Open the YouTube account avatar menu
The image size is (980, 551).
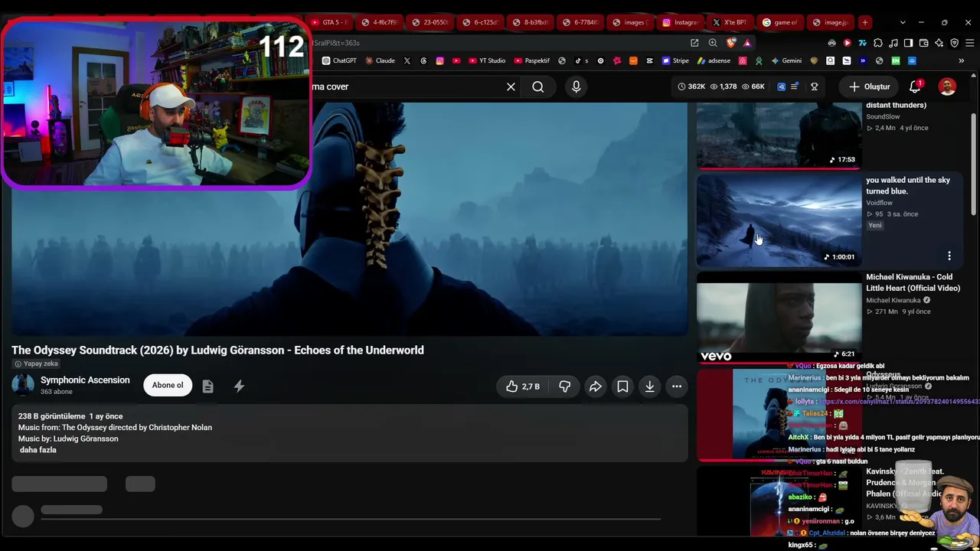[948, 86]
